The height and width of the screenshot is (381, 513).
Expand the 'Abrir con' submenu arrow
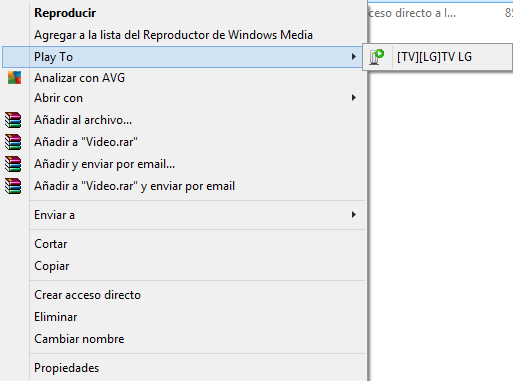point(354,98)
